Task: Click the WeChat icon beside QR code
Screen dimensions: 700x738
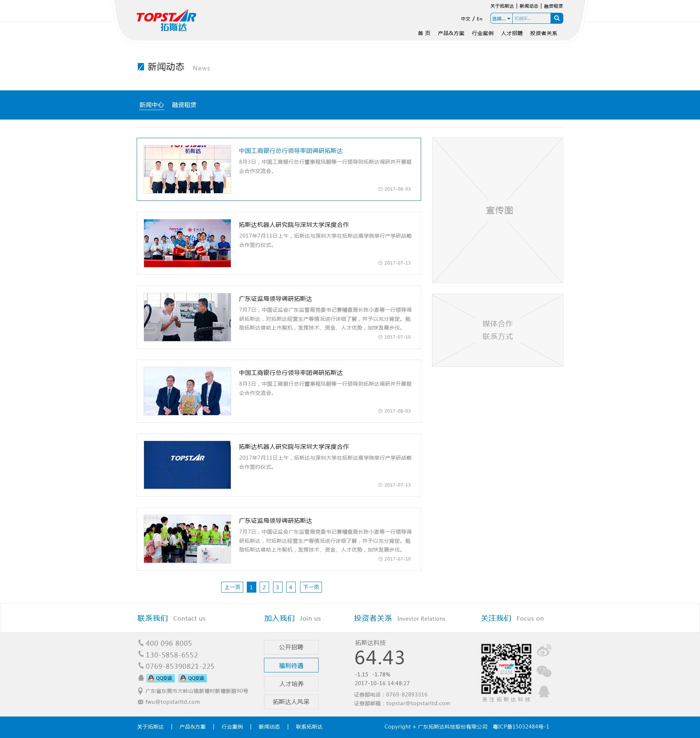Action: click(x=544, y=671)
